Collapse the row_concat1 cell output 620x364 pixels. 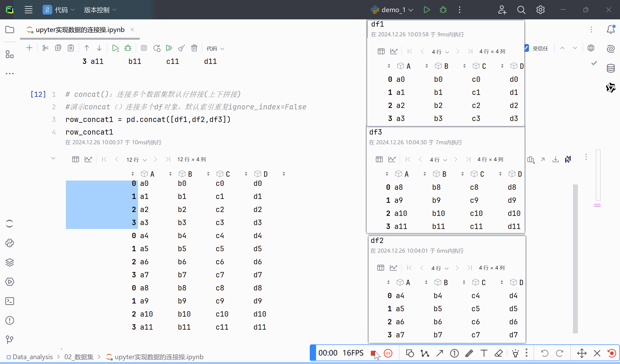53,158
